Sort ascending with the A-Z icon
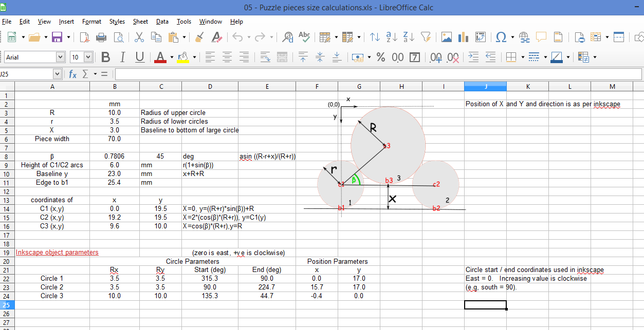 [x=392, y=37]
